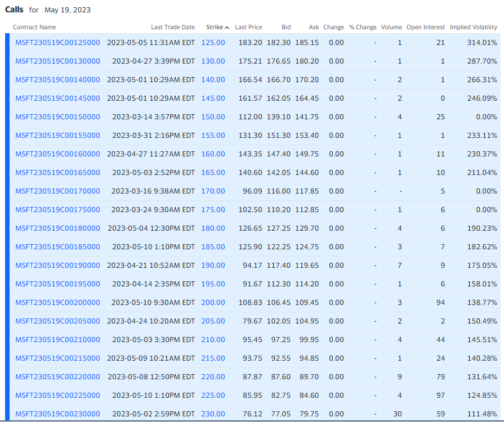Click the Bid column header

click(286, 28)
